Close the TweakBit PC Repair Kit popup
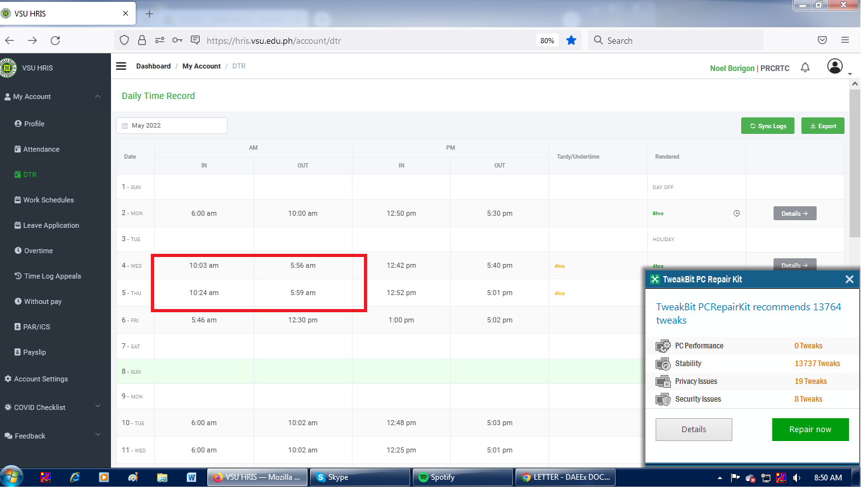Screen dimensions: 868x488 (849, 279)
